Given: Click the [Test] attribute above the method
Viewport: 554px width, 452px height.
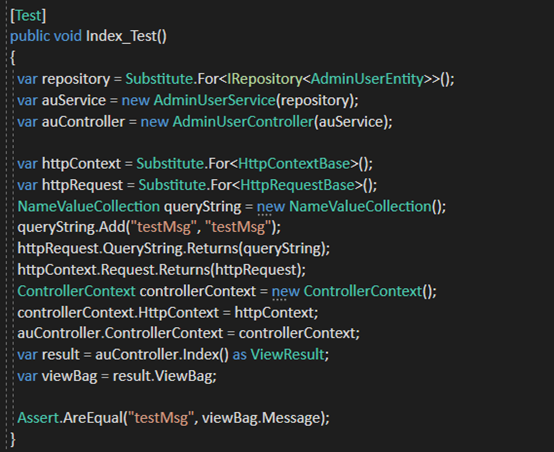Looking at the screenshot, I should point(28,16).
